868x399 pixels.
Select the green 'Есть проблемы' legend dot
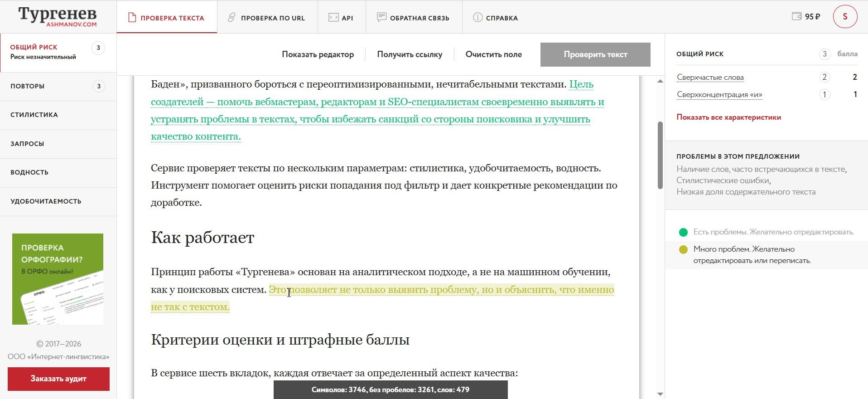(683, 232)
